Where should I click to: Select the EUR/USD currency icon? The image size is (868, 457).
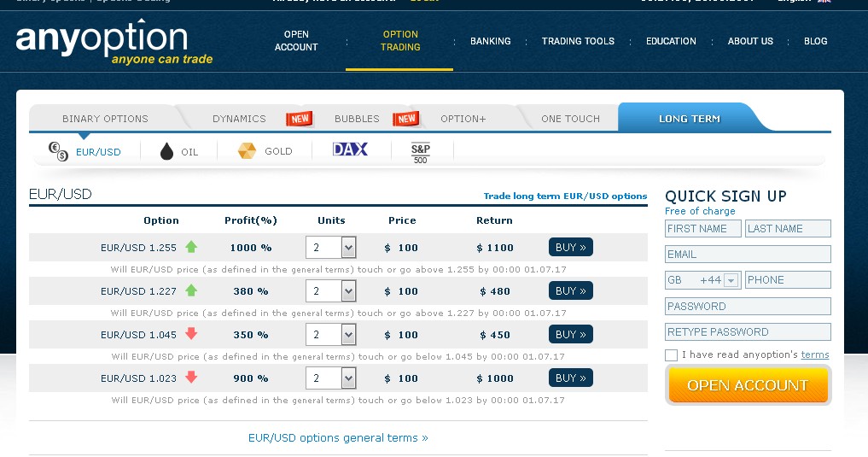point(58,151)
